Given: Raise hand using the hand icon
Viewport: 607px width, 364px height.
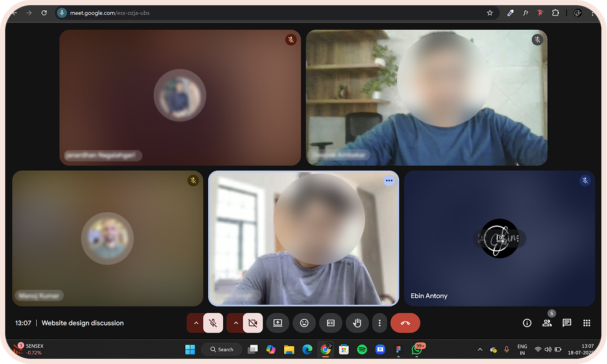Looking at the screenshot, I should 357,323.
